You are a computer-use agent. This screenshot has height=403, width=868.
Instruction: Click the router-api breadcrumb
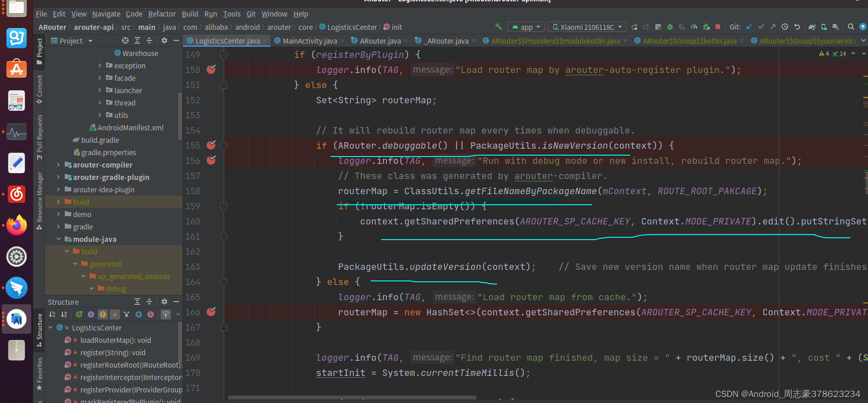click(x=94, y=27)
